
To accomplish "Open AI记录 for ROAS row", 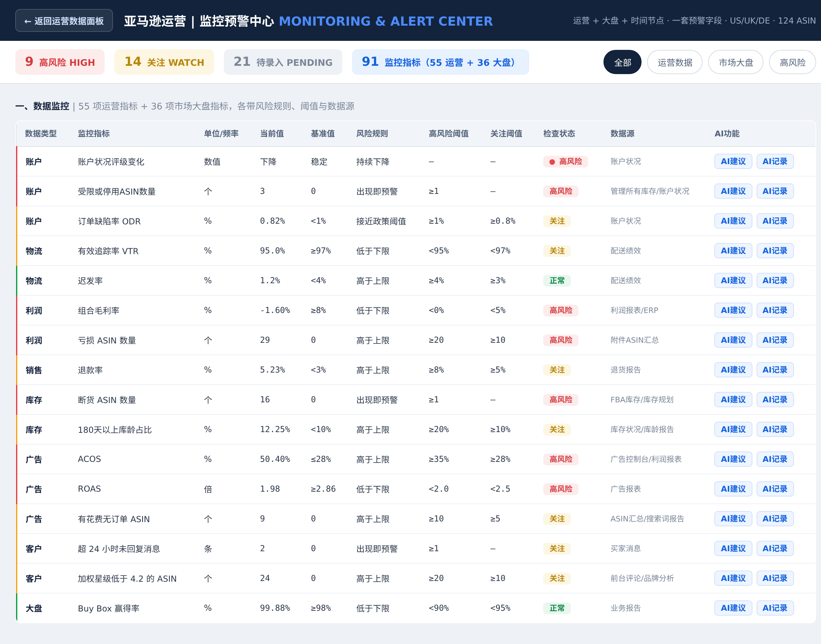I will [775, 489].
